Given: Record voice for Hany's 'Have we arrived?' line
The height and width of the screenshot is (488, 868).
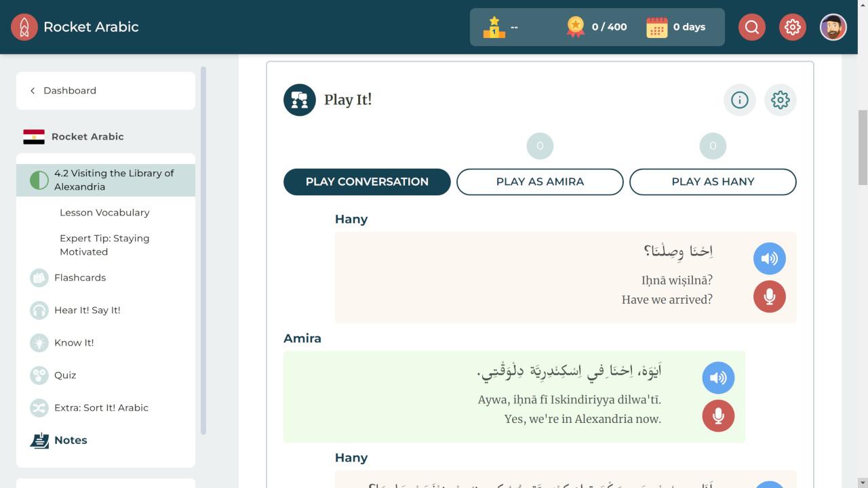Looking at the screenshot, I should (770, 296).
